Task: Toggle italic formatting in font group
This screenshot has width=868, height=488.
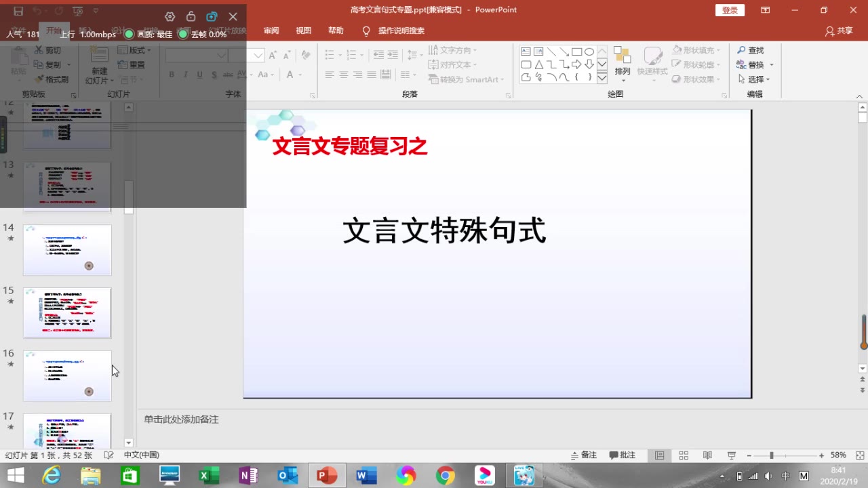Action: 186,75
